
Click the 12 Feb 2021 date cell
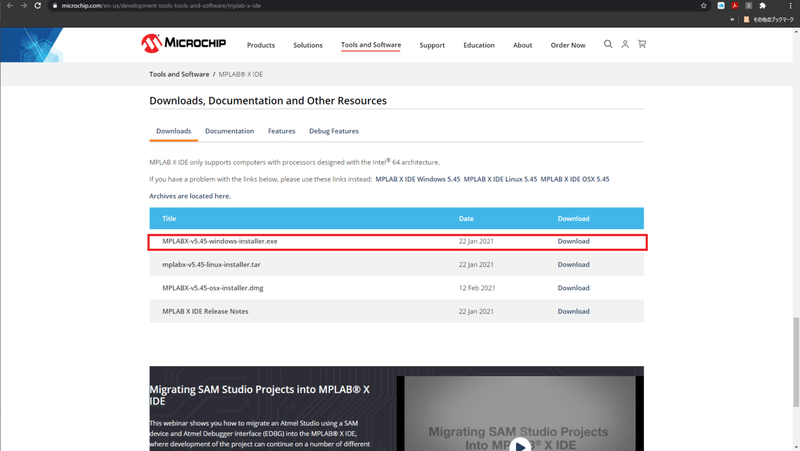point(477,288)
